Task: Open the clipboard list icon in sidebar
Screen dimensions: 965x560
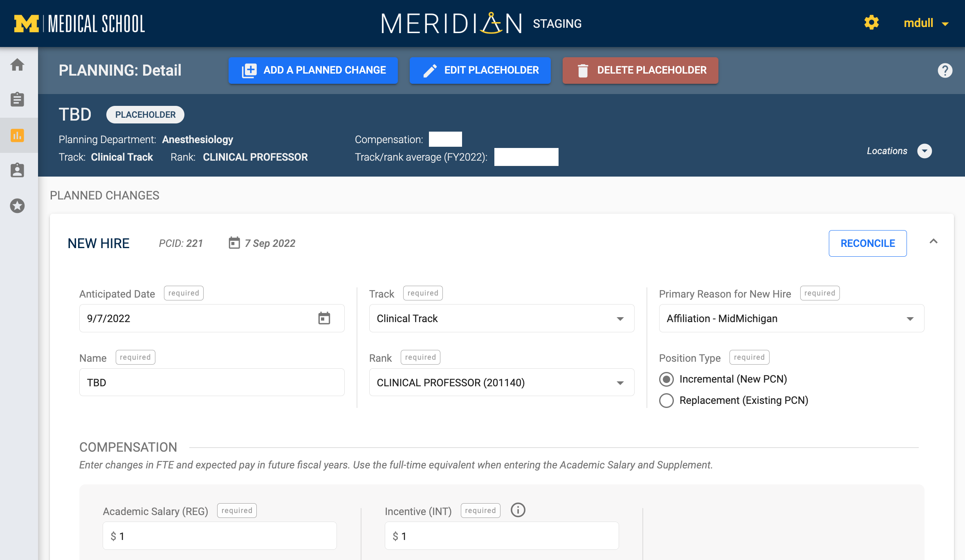Action: [x=17, y=99]
